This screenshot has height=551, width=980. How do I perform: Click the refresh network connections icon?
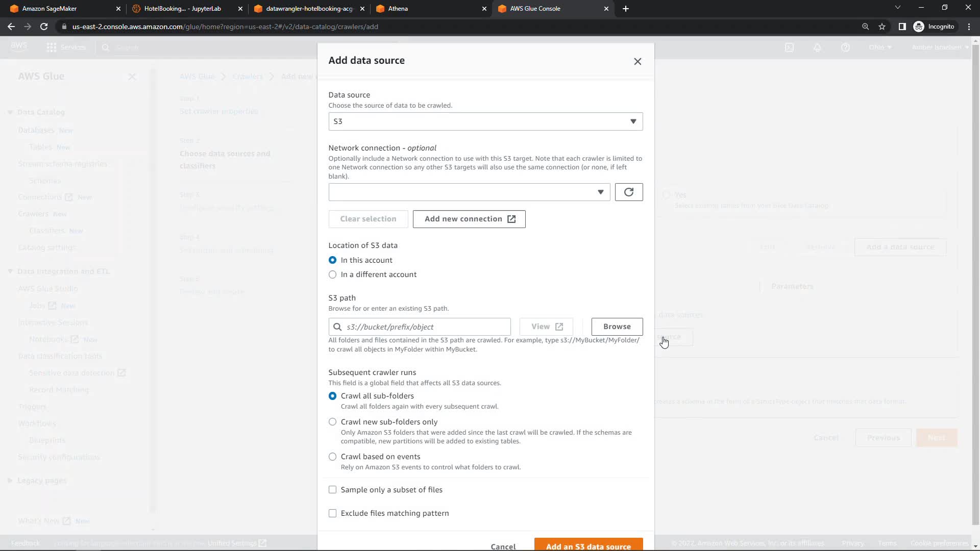tap(629, 192)
